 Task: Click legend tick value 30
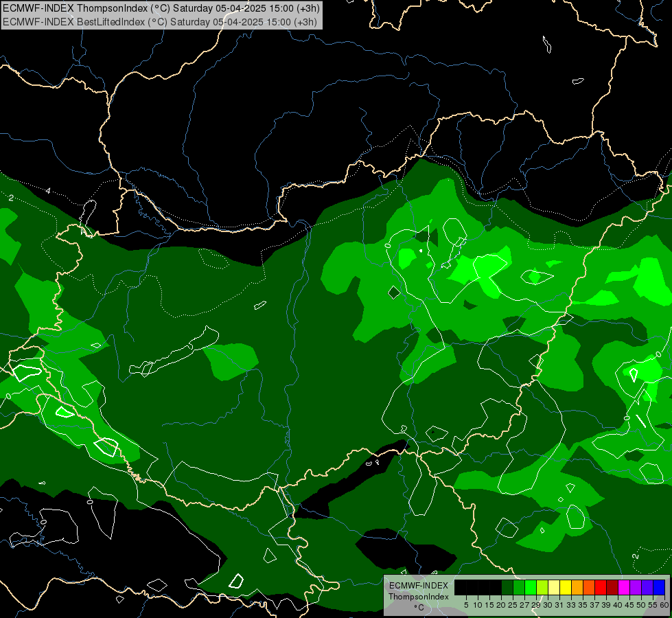[x=548, y=605]
